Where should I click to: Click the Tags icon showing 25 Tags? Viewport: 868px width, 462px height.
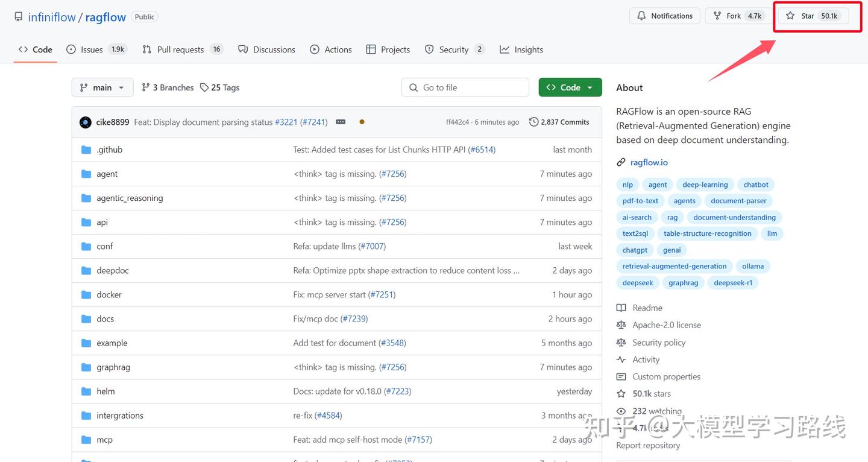point(204,87)
